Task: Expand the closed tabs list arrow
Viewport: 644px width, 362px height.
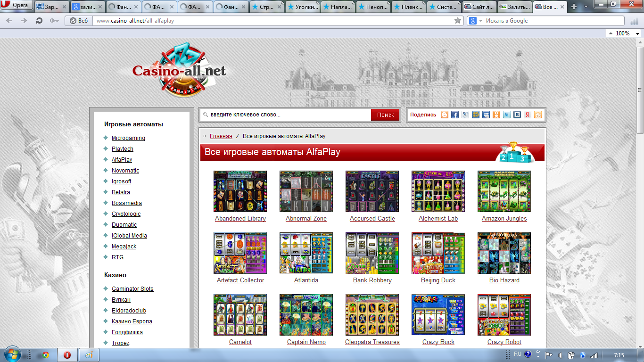Action: pyautogui.click(x=586, y=7)
